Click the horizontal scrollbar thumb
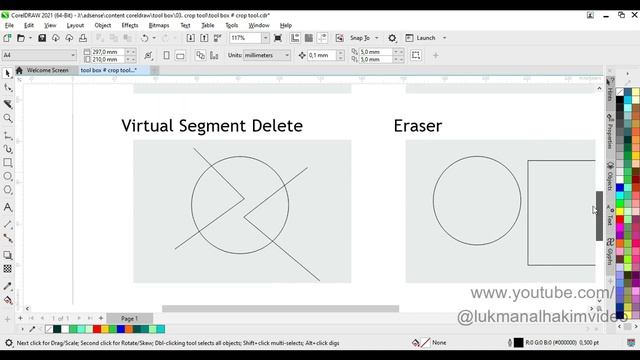This screenshot has width=640, height=360. pyautogui.click(x=280, y=309)
